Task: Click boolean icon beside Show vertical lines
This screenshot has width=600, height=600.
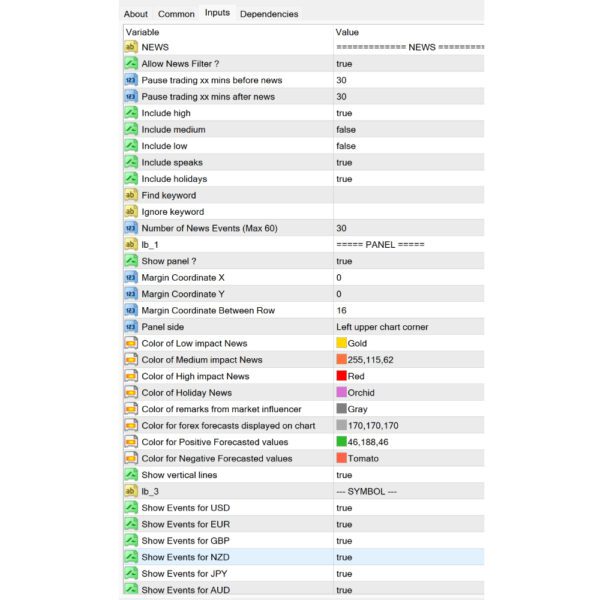Action: tap(130, 475)
